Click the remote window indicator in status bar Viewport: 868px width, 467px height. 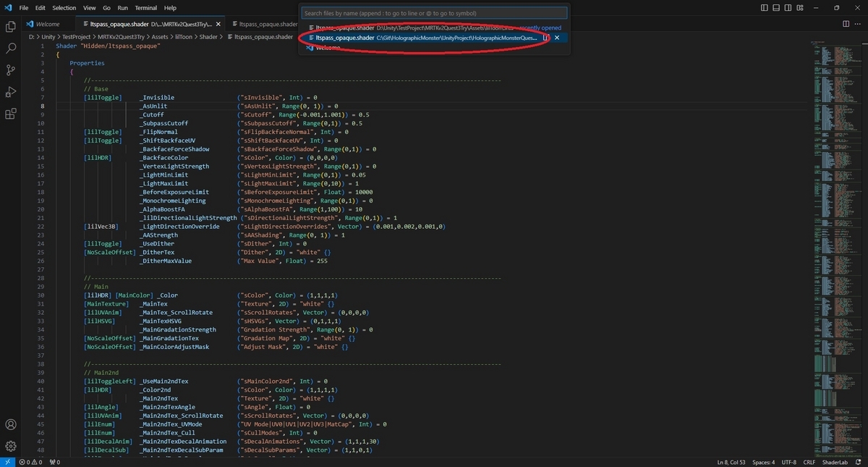click(x=7, y=462)
